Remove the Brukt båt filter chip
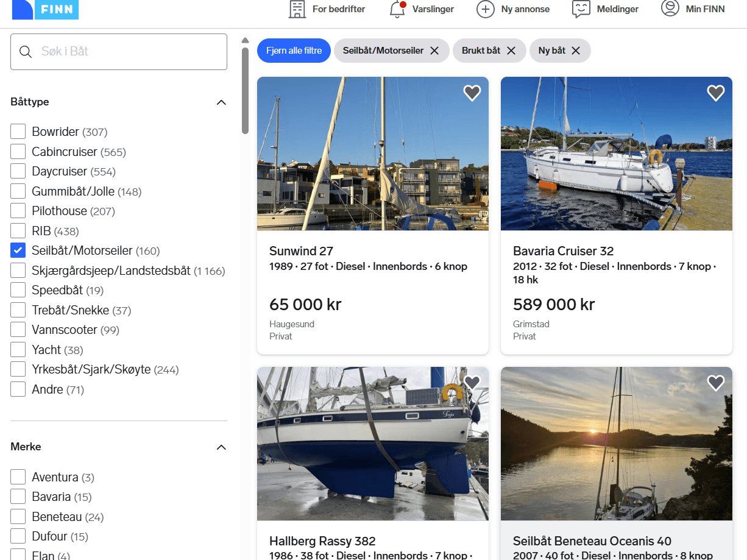Image resolution: width=747 pixels, height=560 pixels. tap(511, 51)
